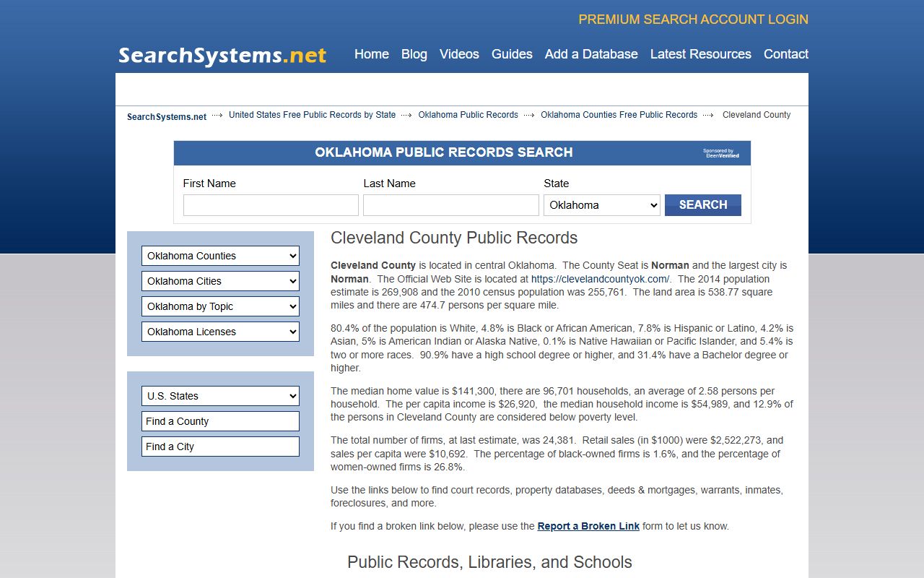Open the Guides menu item
Viewport: 924px width, 578px height.
tap(512, 54)
